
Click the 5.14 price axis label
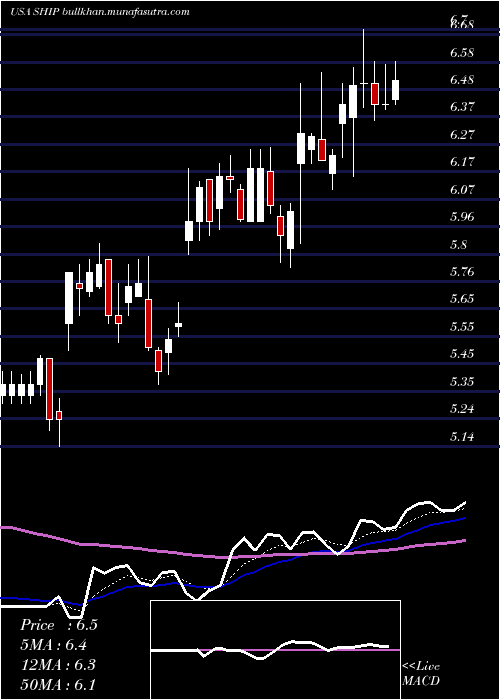click(x=462, y=436)
